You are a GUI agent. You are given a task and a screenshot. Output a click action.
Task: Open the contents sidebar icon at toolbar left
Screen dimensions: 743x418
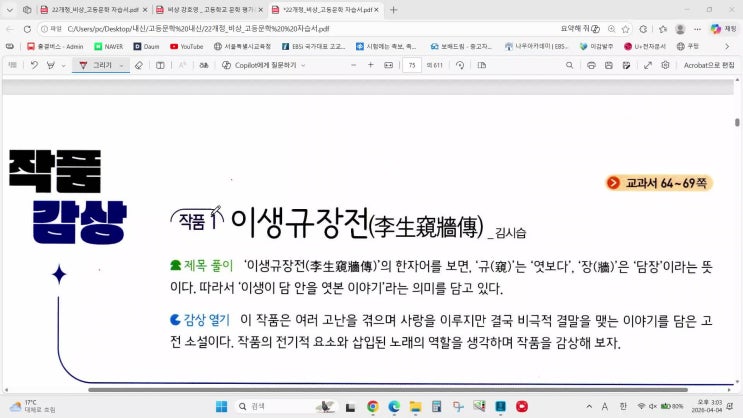[x=12, y=65]
